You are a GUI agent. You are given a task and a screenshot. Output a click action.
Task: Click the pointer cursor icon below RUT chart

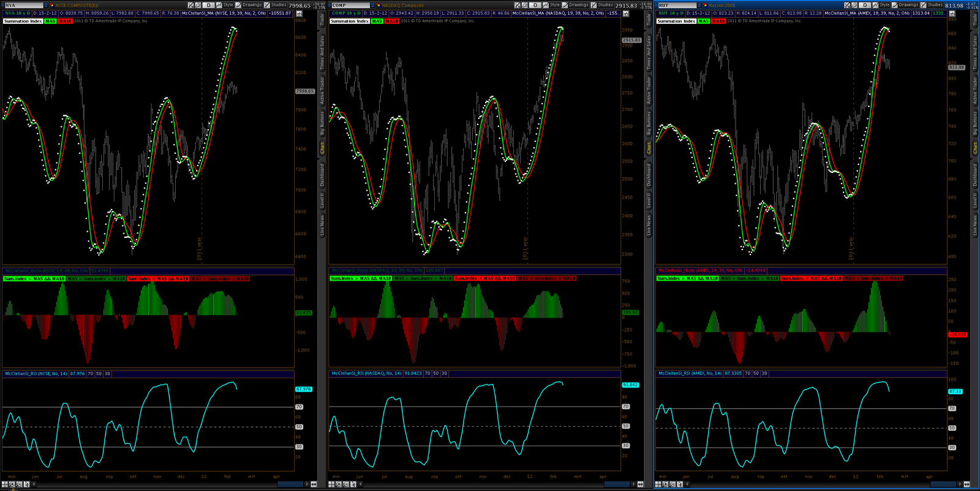680,484
